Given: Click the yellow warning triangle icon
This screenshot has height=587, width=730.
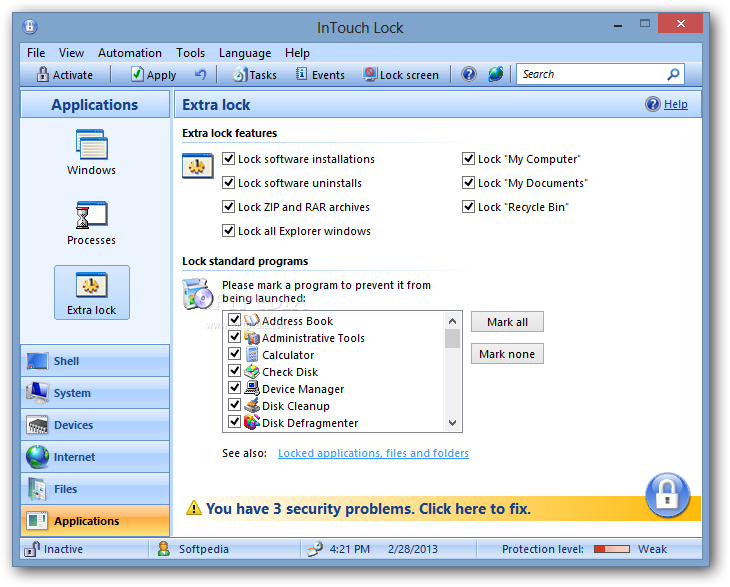Looking at the screenshot, I should (194, 508).
